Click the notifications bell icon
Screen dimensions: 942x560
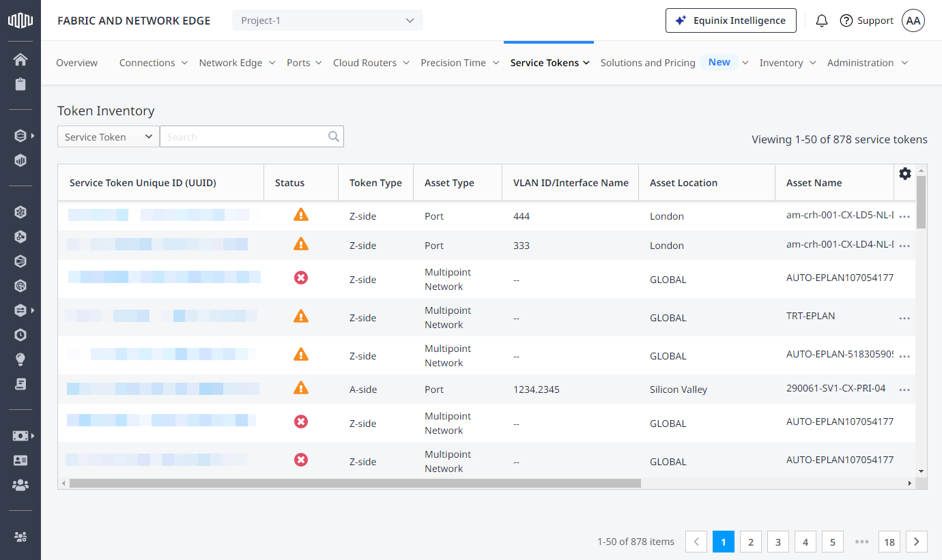tap(822, 20)
